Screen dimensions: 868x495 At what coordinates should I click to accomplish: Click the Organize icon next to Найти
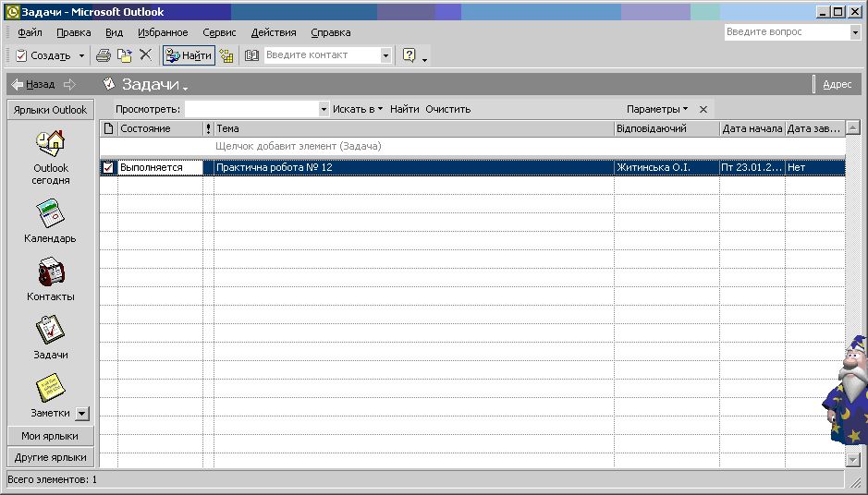click(226, 55)
